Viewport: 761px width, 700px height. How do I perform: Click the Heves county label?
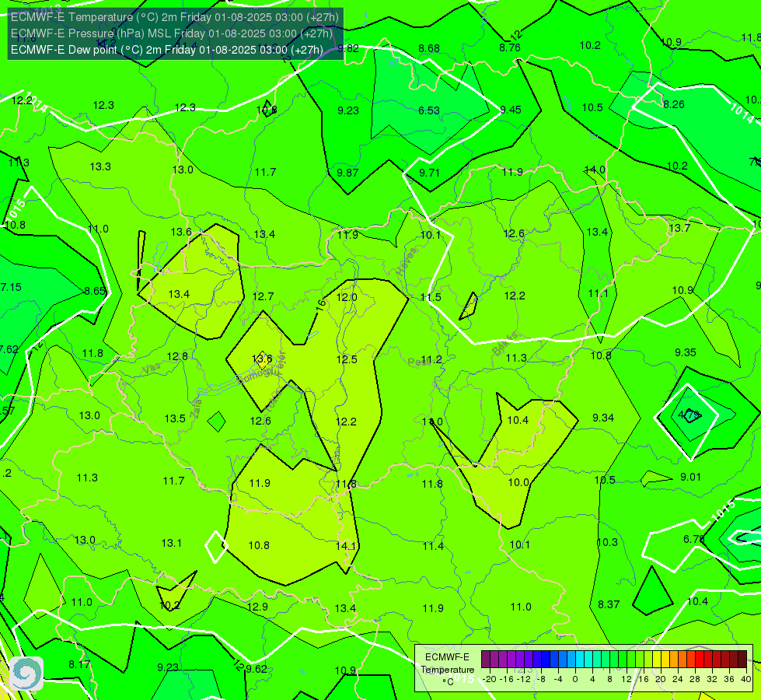(x=407, y=261)
